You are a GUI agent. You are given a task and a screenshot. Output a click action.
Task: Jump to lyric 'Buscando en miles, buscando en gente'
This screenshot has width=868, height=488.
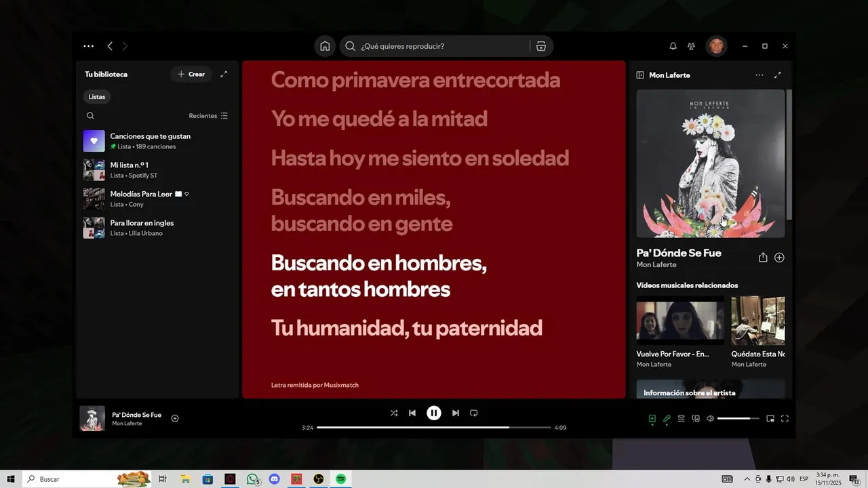(362, 210)
